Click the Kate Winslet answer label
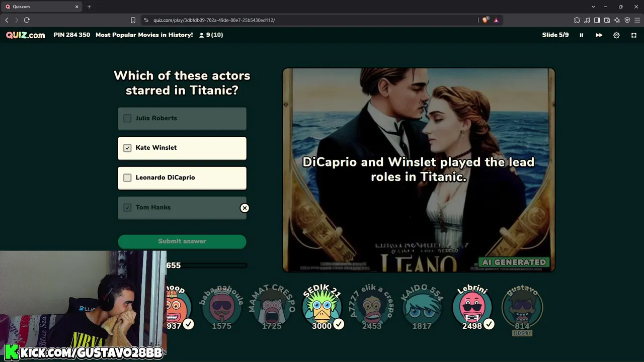This screenshot has height=362, width=644. click(156, 148)
